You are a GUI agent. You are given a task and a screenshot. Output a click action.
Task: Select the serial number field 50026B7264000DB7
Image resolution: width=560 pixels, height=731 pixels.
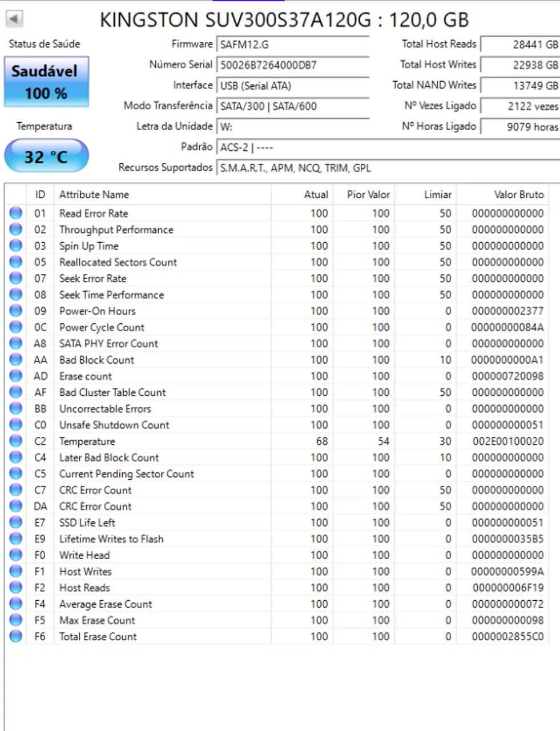[x=293, y=65]
